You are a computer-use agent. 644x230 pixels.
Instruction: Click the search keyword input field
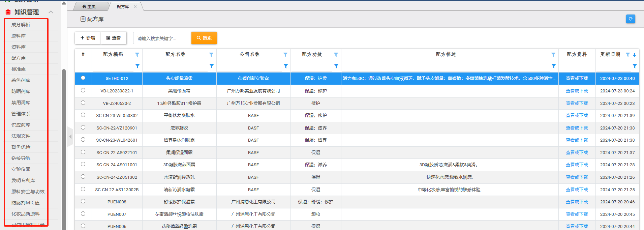point(162,38)
